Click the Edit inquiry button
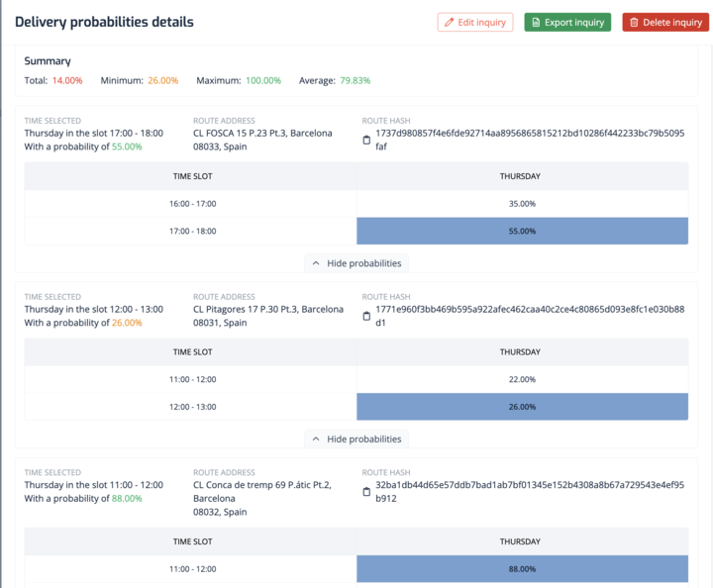 (x=475, y=22)
